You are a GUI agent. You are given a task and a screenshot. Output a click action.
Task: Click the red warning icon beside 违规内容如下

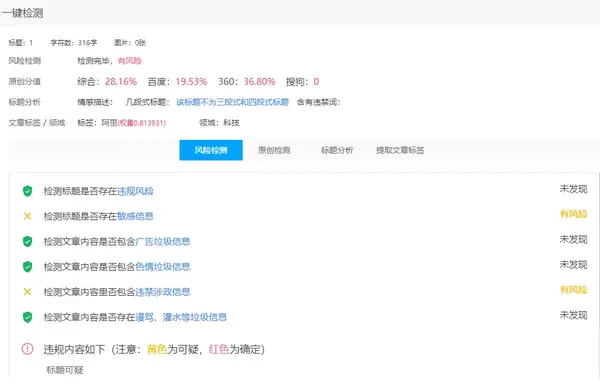click(x=28, y=349)
